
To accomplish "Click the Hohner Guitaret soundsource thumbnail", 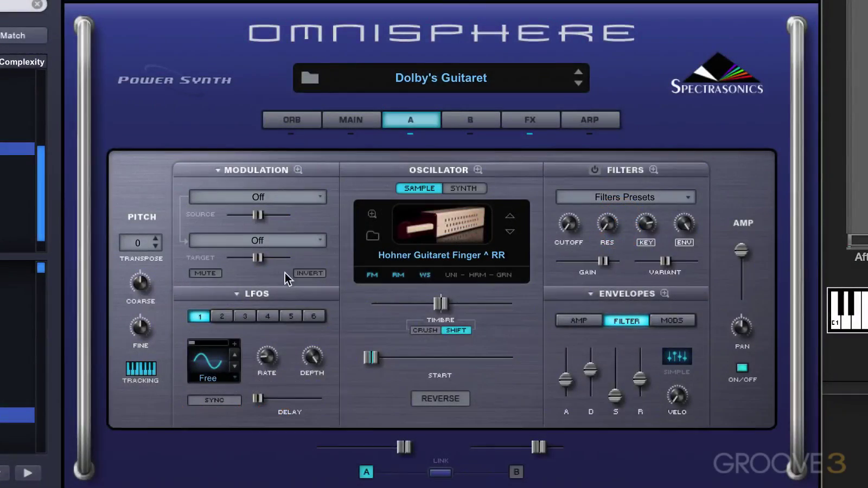I will tap(442, 224).
